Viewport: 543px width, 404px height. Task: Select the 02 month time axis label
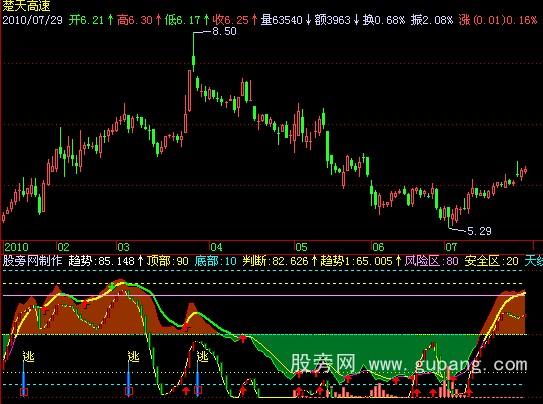pos(63,247)
